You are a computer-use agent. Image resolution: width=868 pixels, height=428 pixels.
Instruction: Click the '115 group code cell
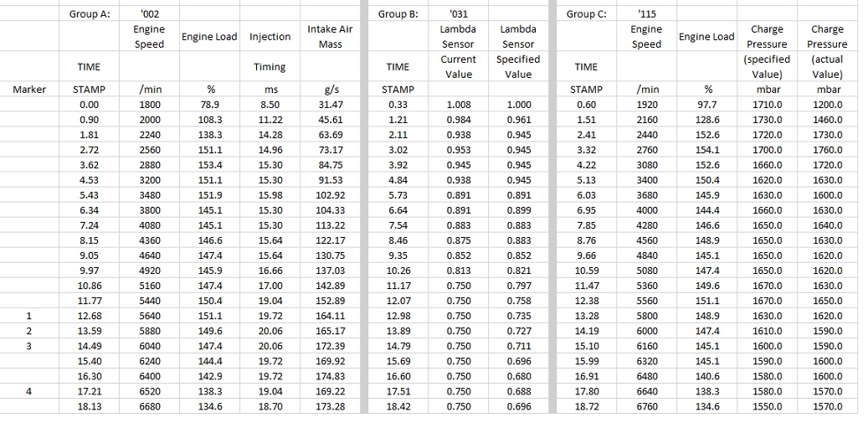click(x=646, y=14)
